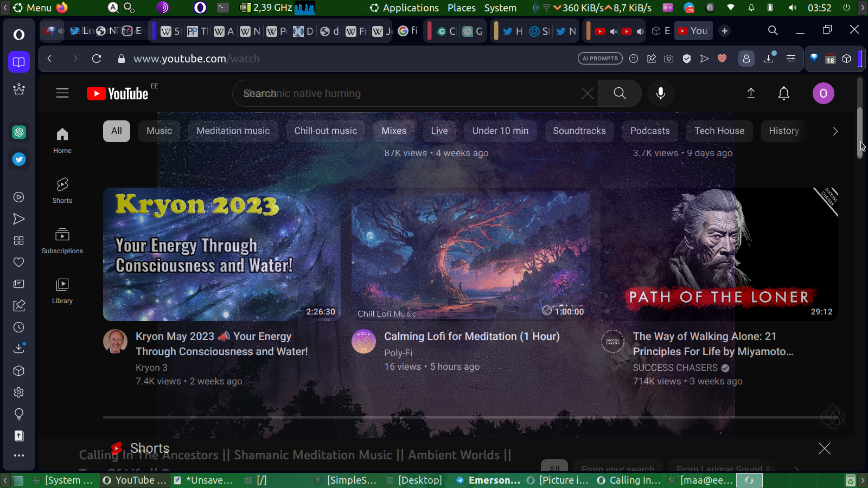
Task: Play the Calming Lofi video thumbnail
Action: 470,254
